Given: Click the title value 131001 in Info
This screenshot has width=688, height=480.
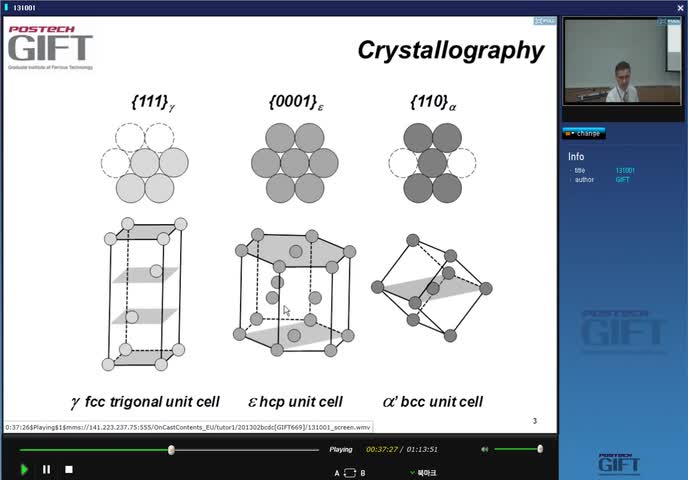Looking at the screenshot, I should (x=625, y=170).
